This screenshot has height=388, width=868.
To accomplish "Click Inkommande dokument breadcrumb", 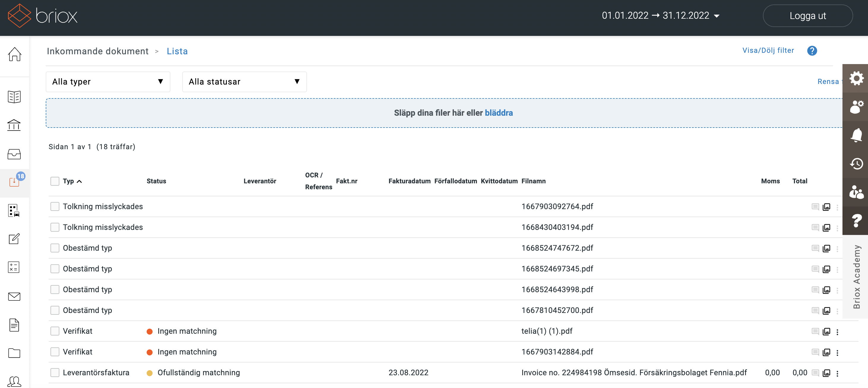I will pyautogui.click(x=97, y=51).
